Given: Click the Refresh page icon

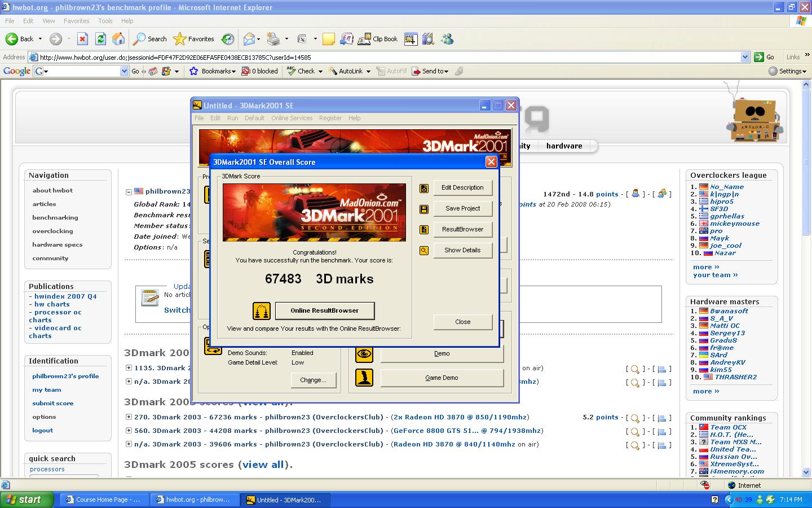Looking at the screenshot, I should click(x=100, y=39).
